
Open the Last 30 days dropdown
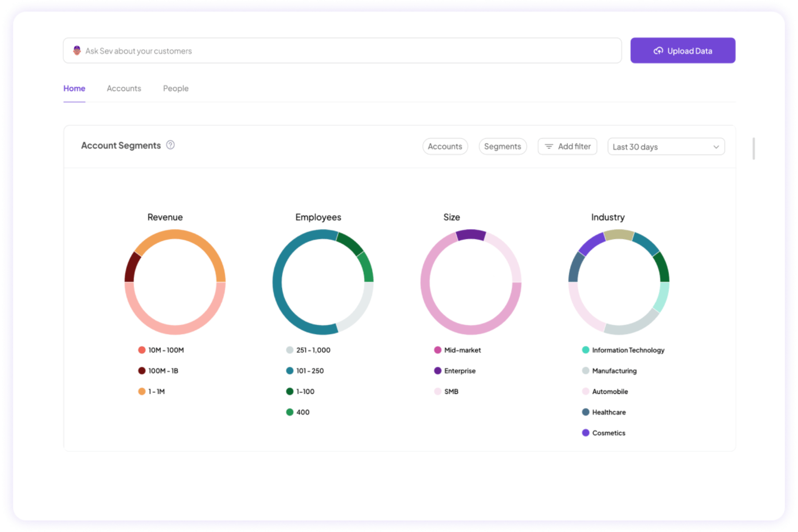[665, 147]
